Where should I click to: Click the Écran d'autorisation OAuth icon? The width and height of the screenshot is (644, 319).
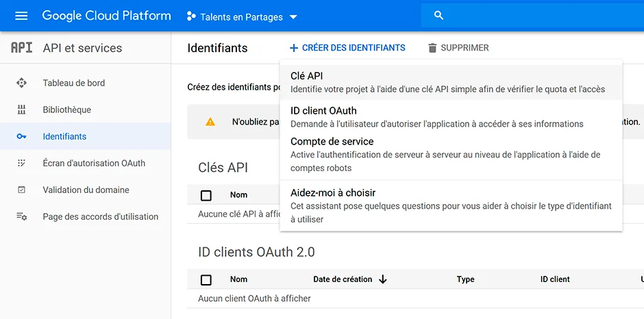coord(21,163)
